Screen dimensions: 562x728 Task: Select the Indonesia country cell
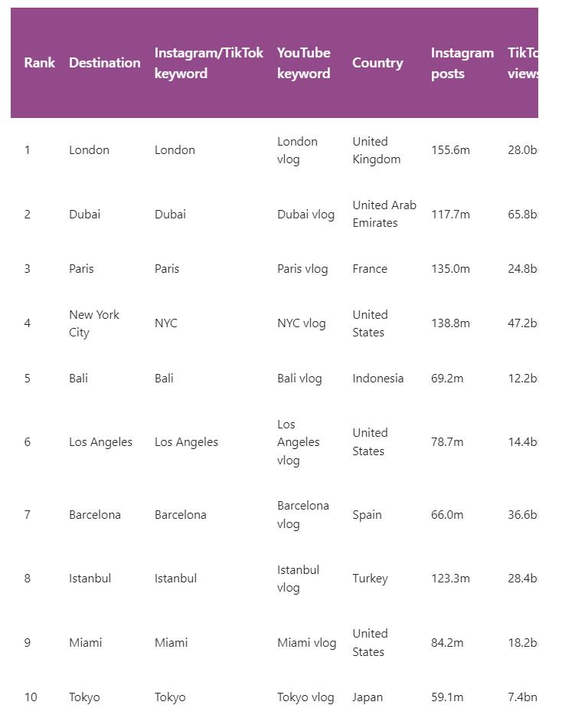point(377,379)
